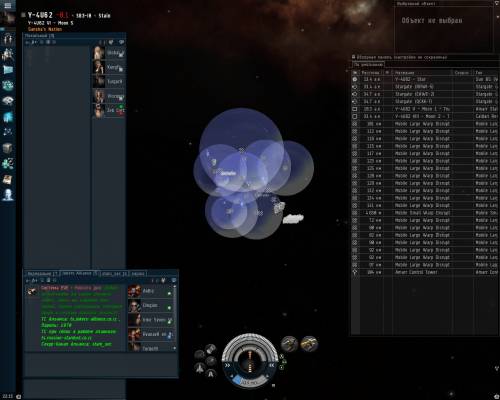Screen dimensions: 500x400
Task: Expand the right HUD arrow panel
Action: pos(272,365)
